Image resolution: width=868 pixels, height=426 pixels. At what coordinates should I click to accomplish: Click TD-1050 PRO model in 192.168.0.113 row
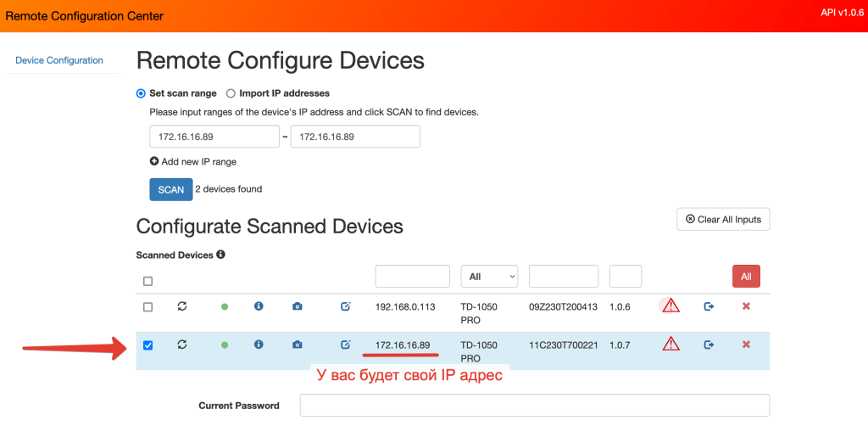(x=479, y=313)
